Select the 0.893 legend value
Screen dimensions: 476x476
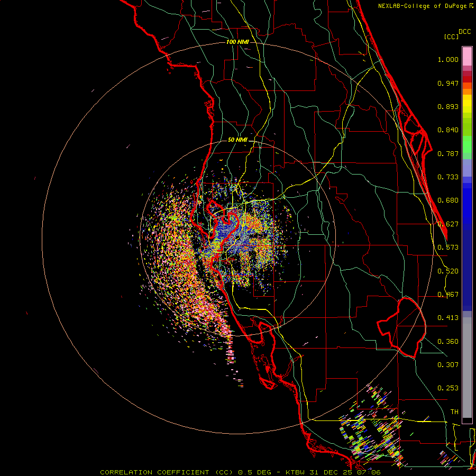(448, 106)
